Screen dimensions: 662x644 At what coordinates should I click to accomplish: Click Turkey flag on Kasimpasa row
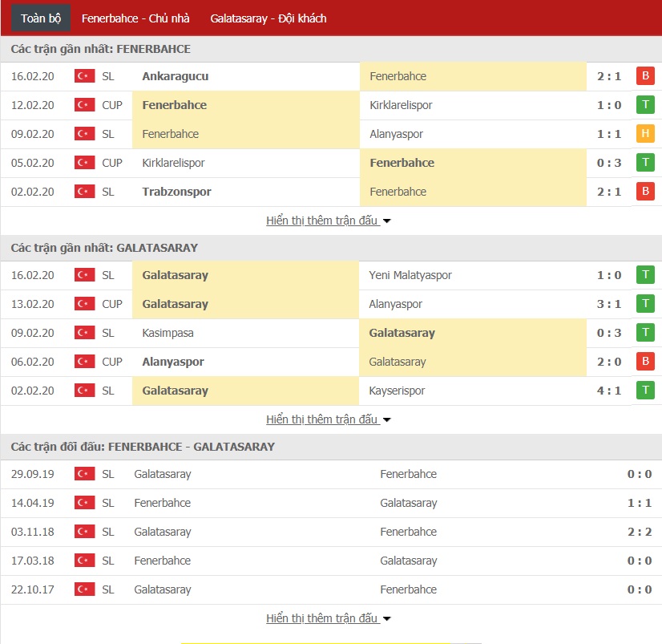(84, 333)
